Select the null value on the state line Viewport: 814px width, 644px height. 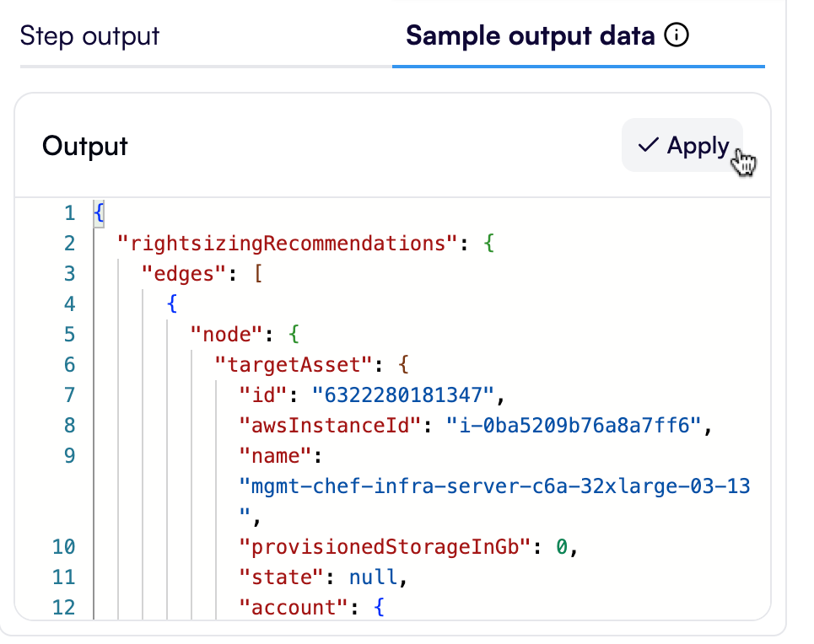point(369,577)
